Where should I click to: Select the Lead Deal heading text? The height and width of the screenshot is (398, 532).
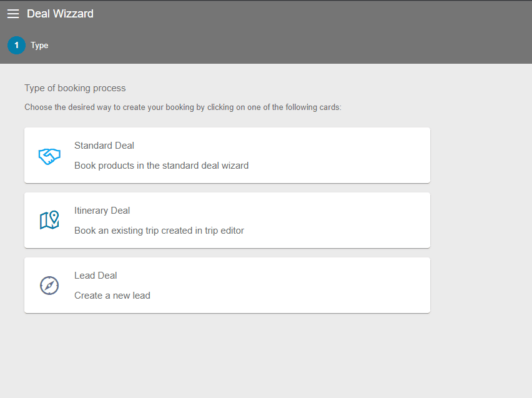(96, 276)
